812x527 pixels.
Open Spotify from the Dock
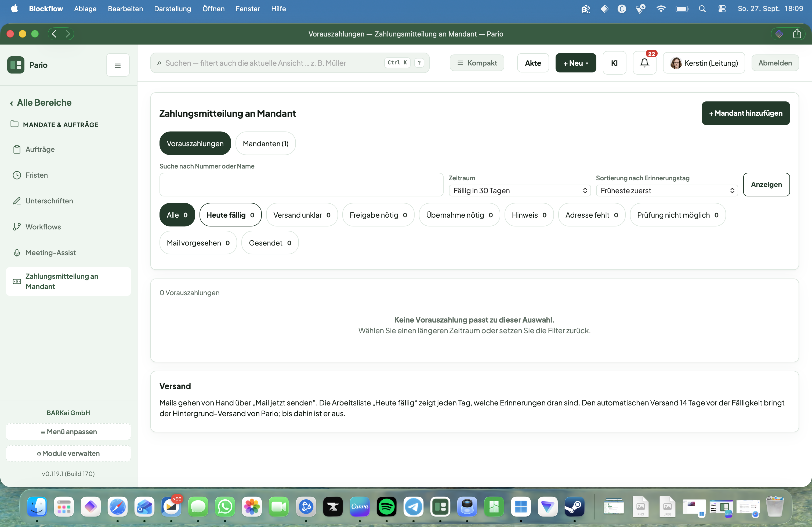pos(386,507)
